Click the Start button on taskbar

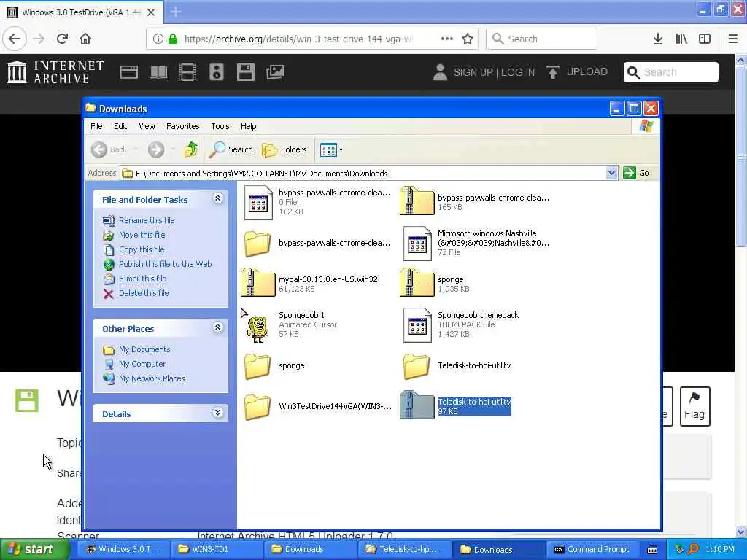(x=34, y=550)
